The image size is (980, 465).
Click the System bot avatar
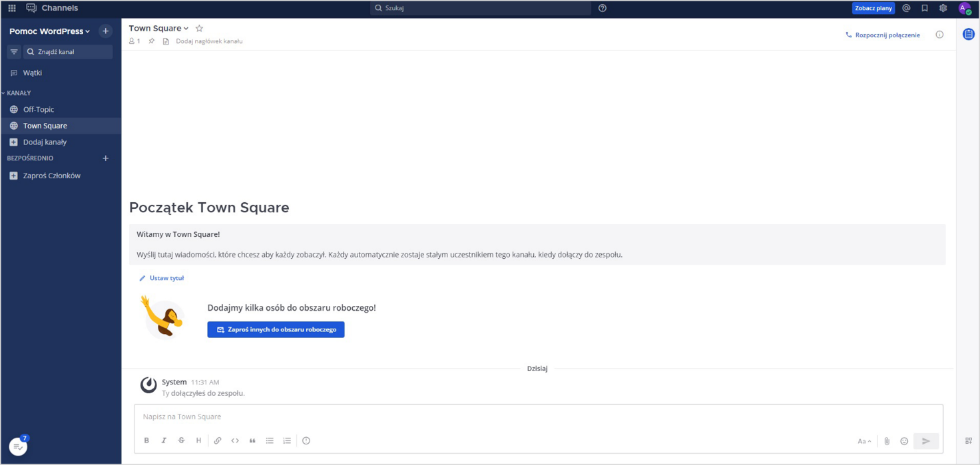pyautogui.click(x=148, y=385)
